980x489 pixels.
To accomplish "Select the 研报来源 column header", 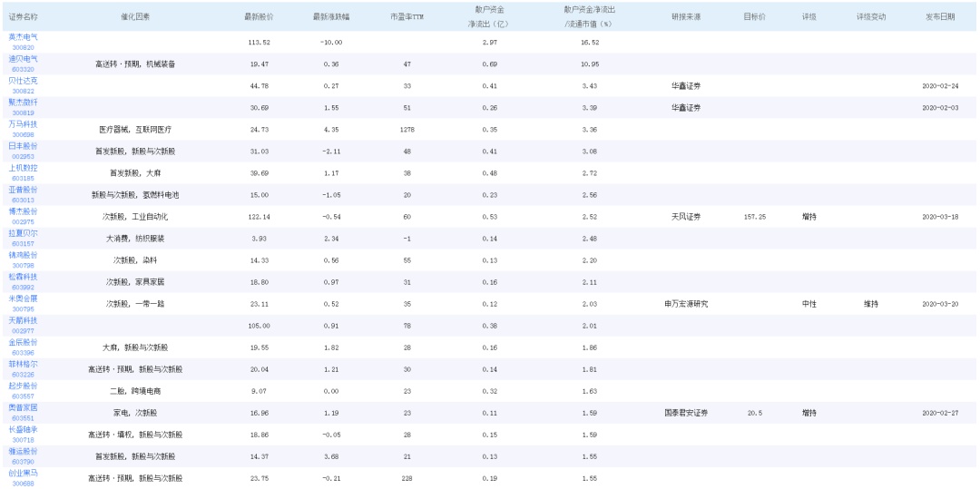I will (x=686, y=17).
